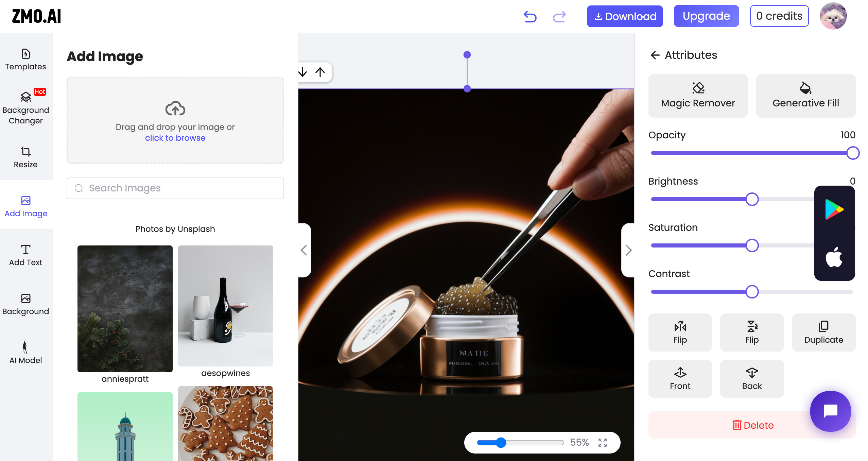Duplicate the selected image
Image resolution: width=868 pixels, height=461 pixels.
824,332
